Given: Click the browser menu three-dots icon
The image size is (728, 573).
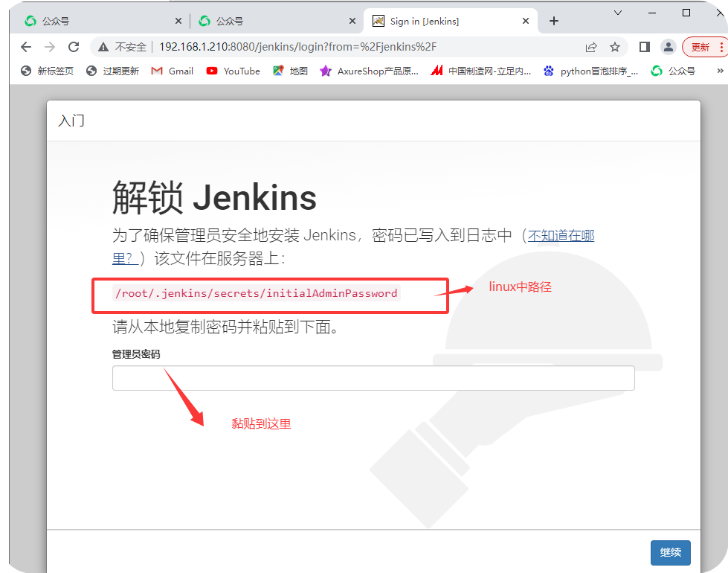Looking at the screenshot, I should point(721,47).
